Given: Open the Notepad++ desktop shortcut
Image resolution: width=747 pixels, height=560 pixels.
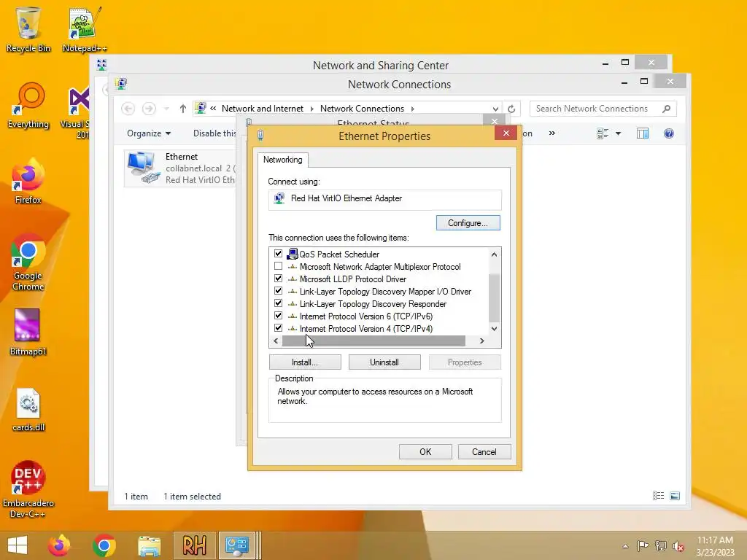Looking at the screenshot, I should 85,29.
